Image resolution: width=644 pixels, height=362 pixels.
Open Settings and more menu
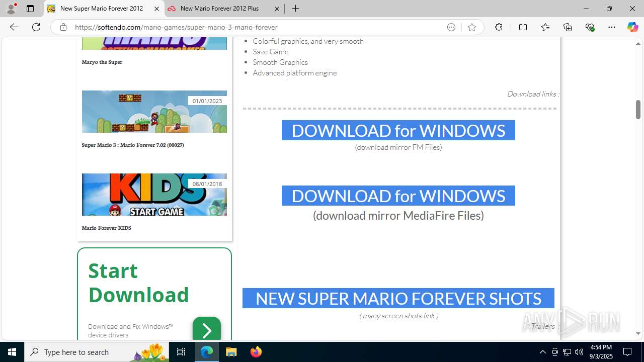tap(612, 27)
